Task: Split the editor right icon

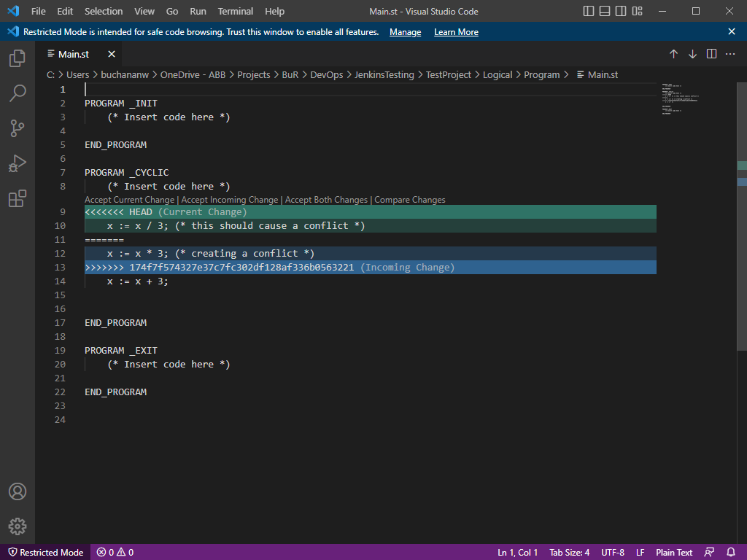Action: pos(712,54)
